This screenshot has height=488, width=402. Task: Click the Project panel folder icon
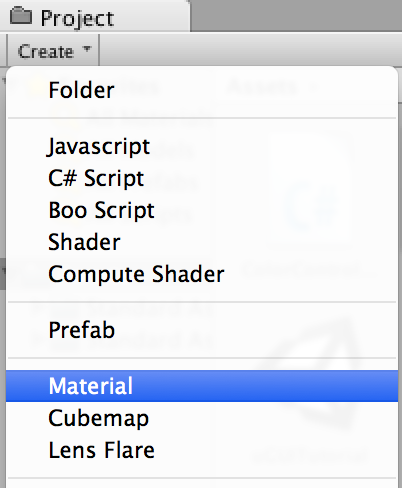[x=21, y=16]
